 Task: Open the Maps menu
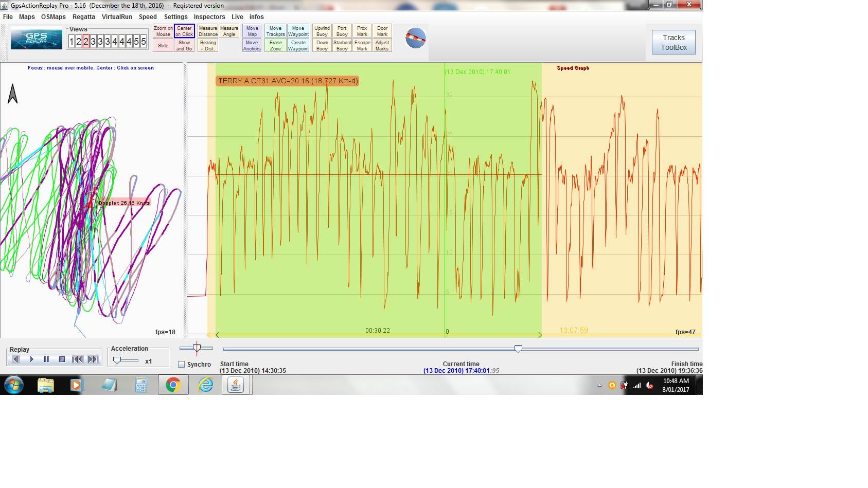27,17
